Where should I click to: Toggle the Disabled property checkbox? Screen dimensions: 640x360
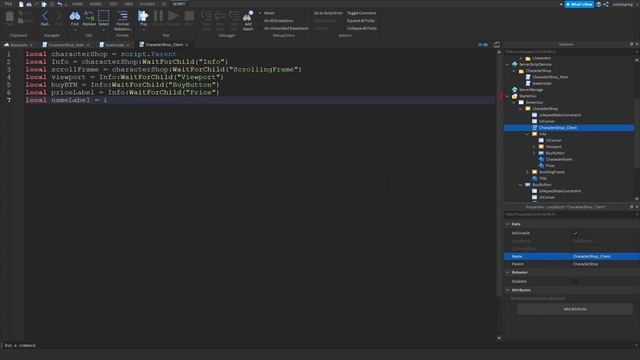coord(576,281)
